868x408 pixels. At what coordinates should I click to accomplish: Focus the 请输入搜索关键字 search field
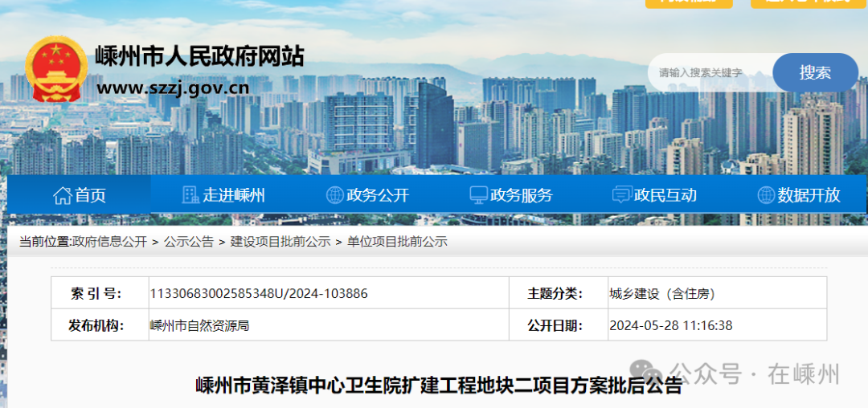(x=707, y=73)
